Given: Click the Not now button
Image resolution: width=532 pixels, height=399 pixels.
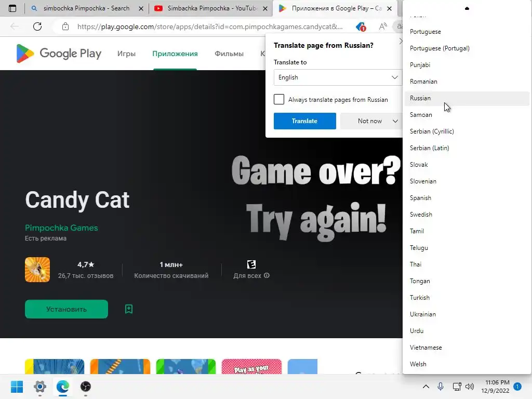Looking at the screenshot, I should coord(370,121).
